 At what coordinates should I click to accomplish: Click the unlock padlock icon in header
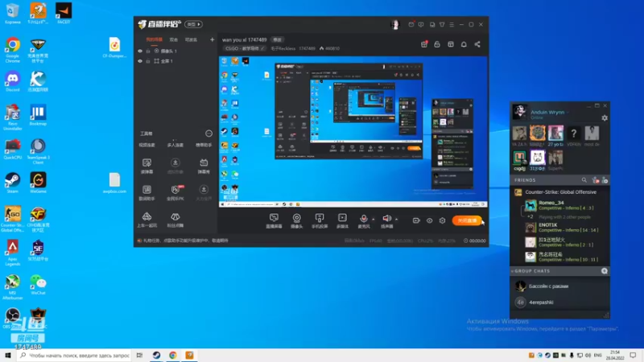[437, 44]
